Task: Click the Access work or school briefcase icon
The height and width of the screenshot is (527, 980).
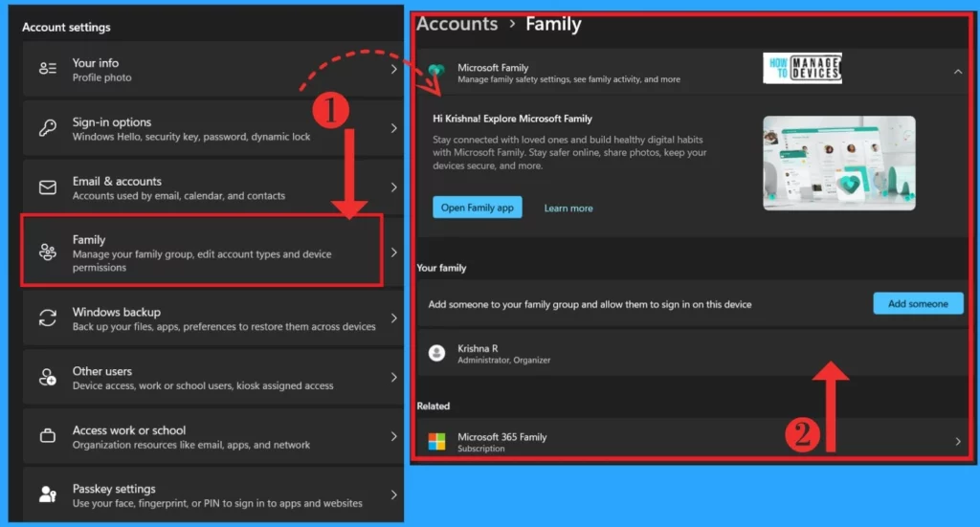Action: click(x=48, y=436)
